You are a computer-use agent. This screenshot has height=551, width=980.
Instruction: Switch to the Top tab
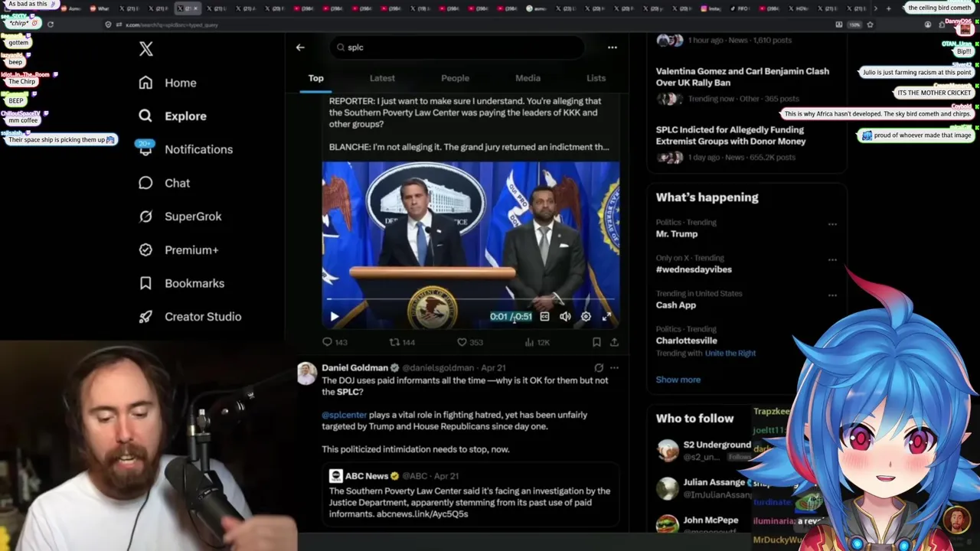(x=316, y=78)
